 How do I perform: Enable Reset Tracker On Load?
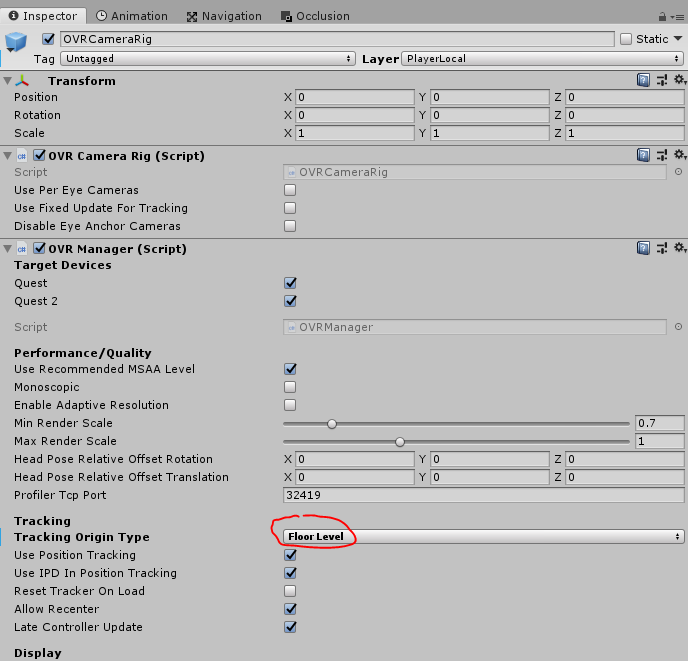click(x=290, y=591)
